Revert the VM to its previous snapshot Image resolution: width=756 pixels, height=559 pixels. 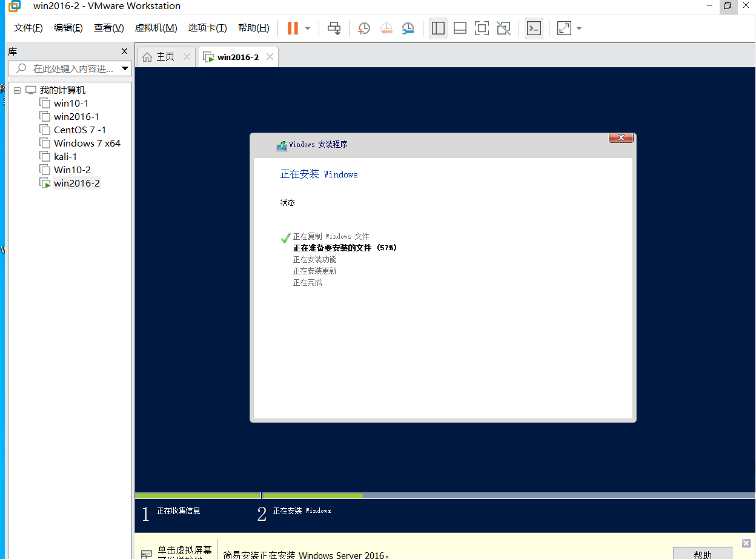coord(386,28)
